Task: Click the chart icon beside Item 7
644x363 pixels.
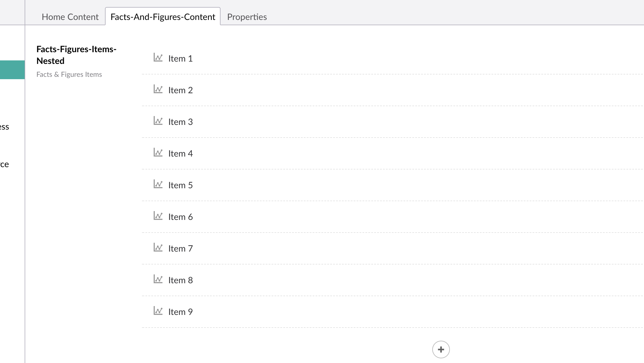Action: pyautogui.click(x=158, y=247)
